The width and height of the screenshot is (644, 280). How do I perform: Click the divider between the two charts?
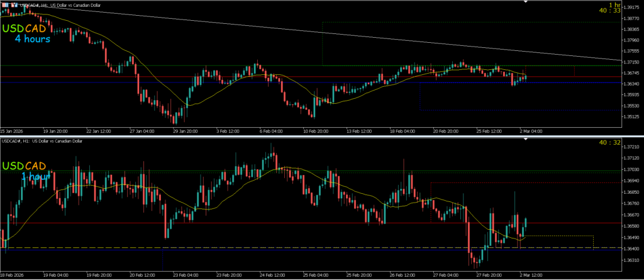[314, 136]
